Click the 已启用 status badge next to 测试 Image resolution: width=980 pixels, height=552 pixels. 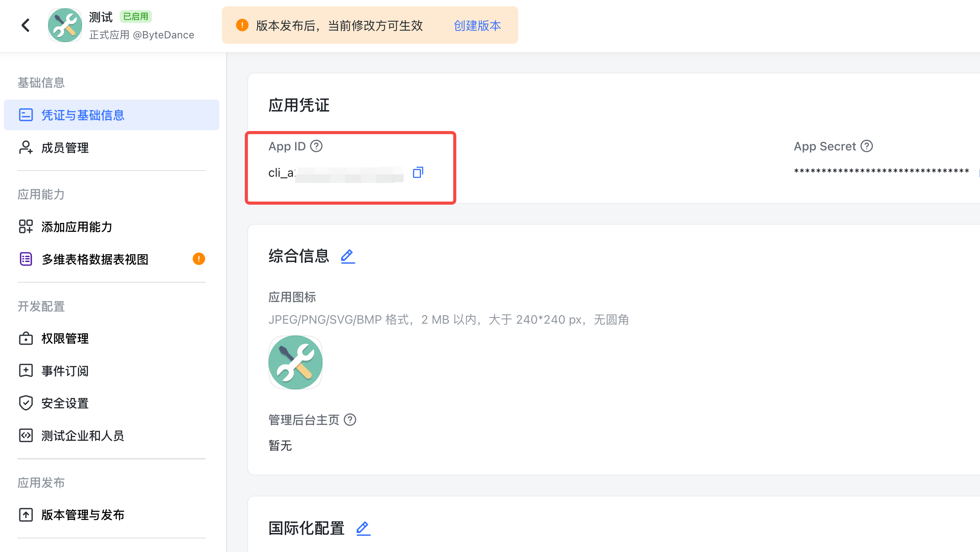click(135, 17)
